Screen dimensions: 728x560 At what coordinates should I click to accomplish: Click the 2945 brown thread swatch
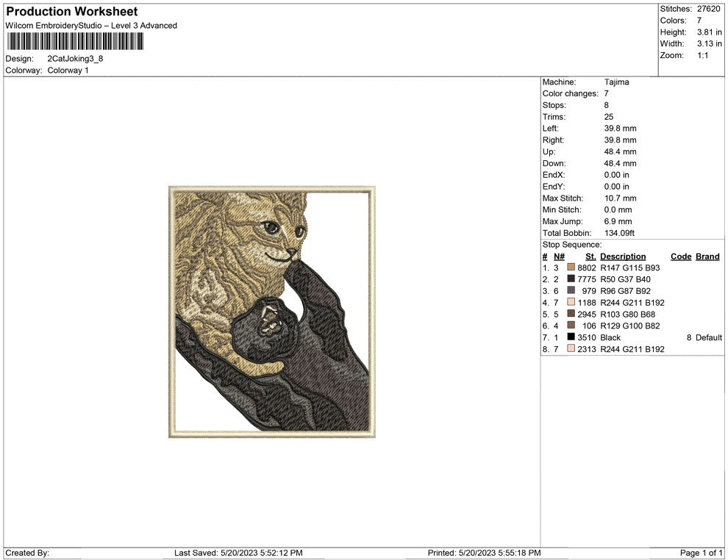pos(571,314)
